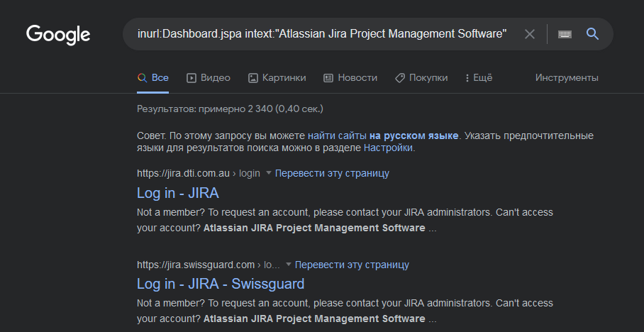Expand the Ещё more menu
This screenshot has width=644, height=332.
[479, 77]
